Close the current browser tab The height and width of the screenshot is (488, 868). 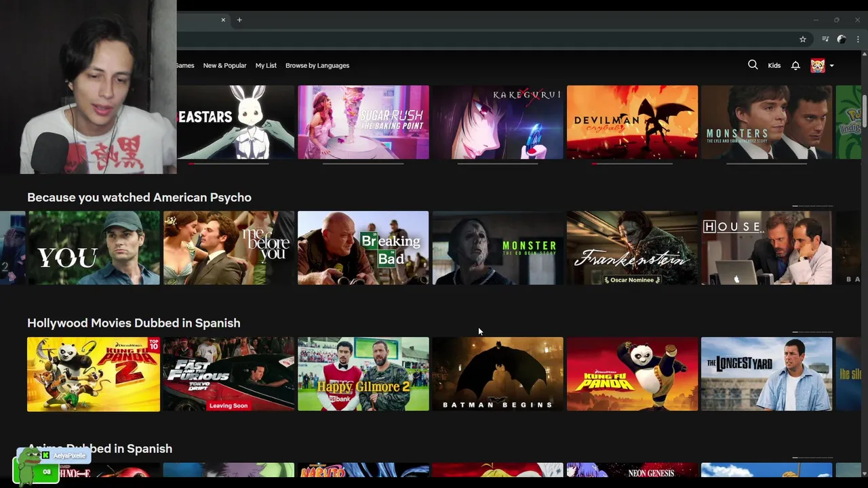point(223,20)
